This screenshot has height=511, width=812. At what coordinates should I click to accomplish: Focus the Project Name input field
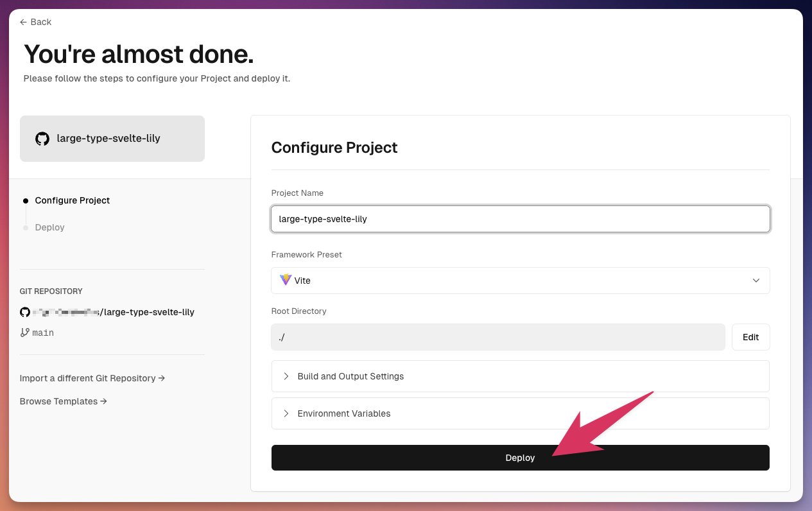[521, 219]
